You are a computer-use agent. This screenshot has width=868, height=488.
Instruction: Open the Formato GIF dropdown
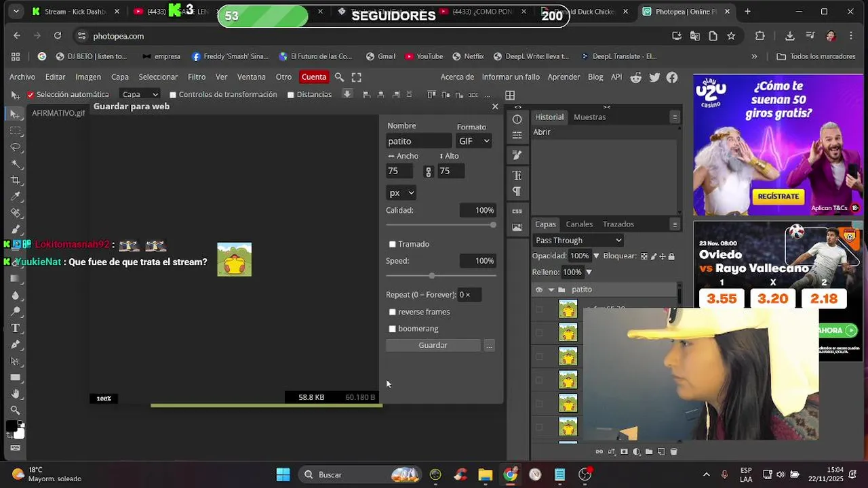(474, 141)
